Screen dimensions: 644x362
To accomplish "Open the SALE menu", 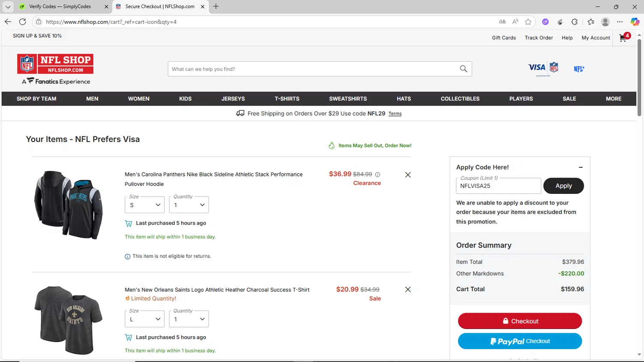I will [x=569, y=99].
